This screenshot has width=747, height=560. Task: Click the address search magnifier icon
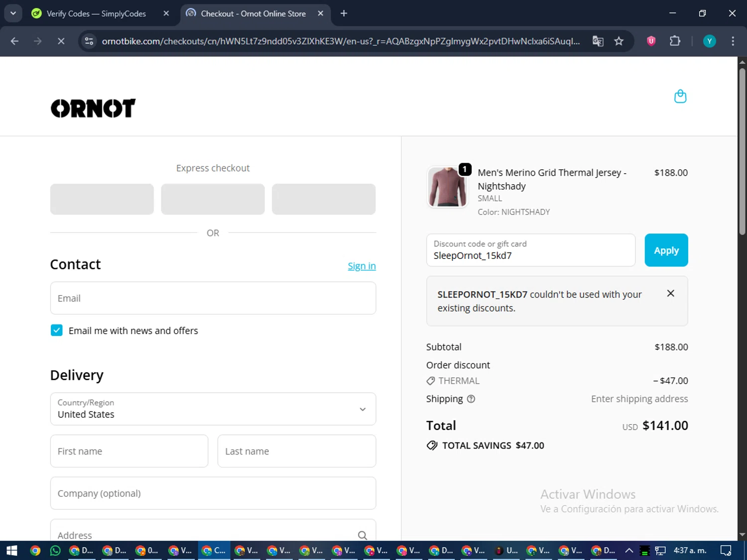(363, 535)
